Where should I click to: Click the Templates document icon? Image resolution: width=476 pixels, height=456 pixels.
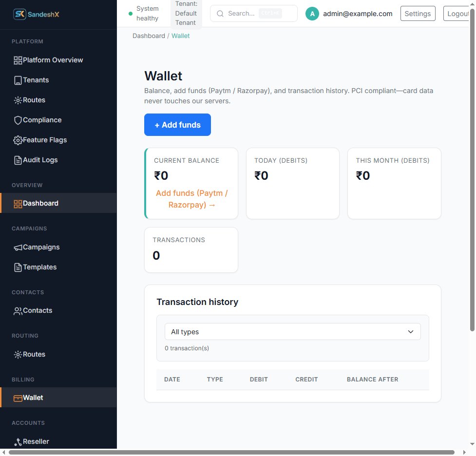[18, 267]
